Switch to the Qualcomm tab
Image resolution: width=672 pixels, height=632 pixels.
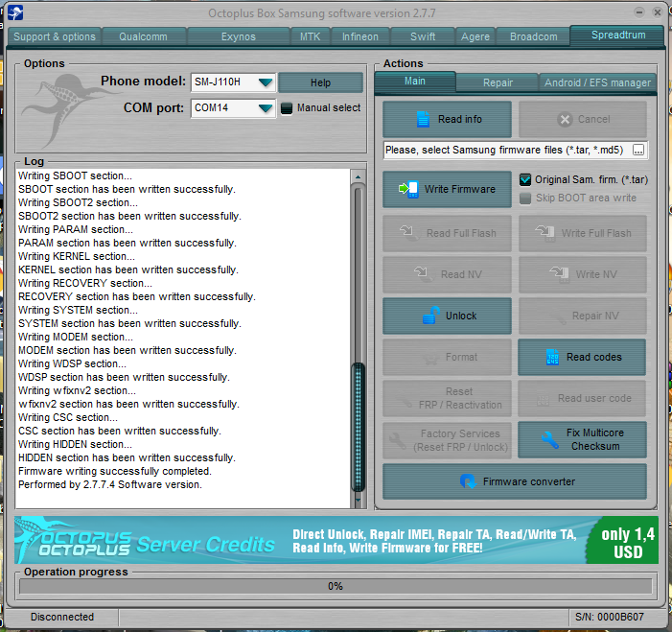(144, 36)
